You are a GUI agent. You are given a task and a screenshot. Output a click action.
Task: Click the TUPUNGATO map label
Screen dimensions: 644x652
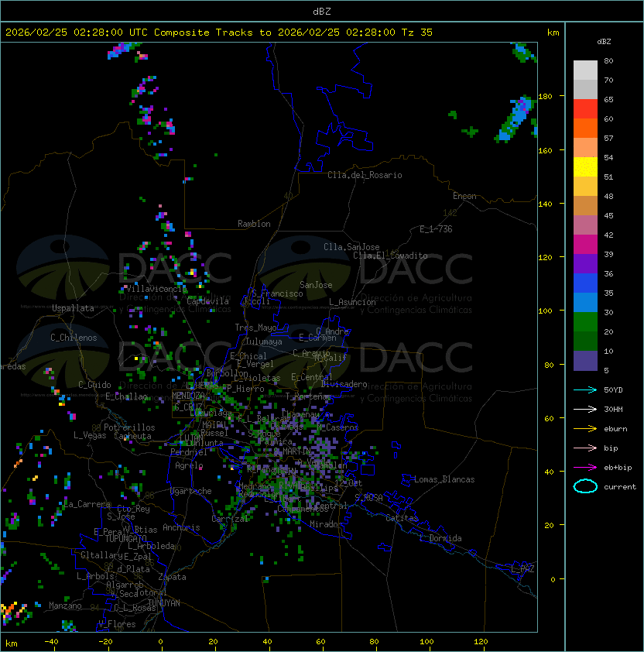(125, 539)
